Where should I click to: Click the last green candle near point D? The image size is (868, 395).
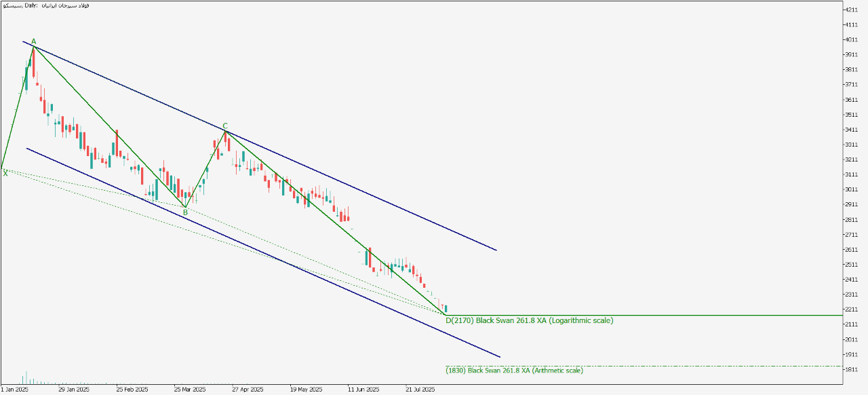(446, 309)
